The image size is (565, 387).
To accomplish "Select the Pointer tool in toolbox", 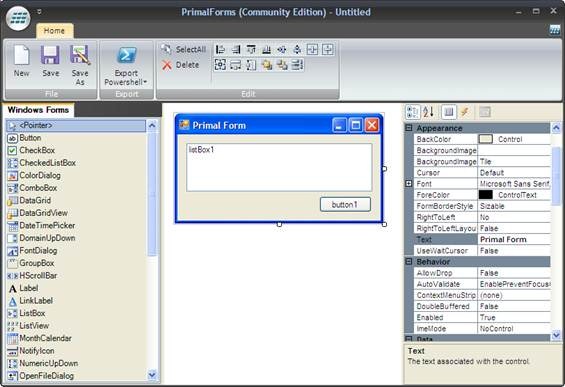I will tap(76, 125).
